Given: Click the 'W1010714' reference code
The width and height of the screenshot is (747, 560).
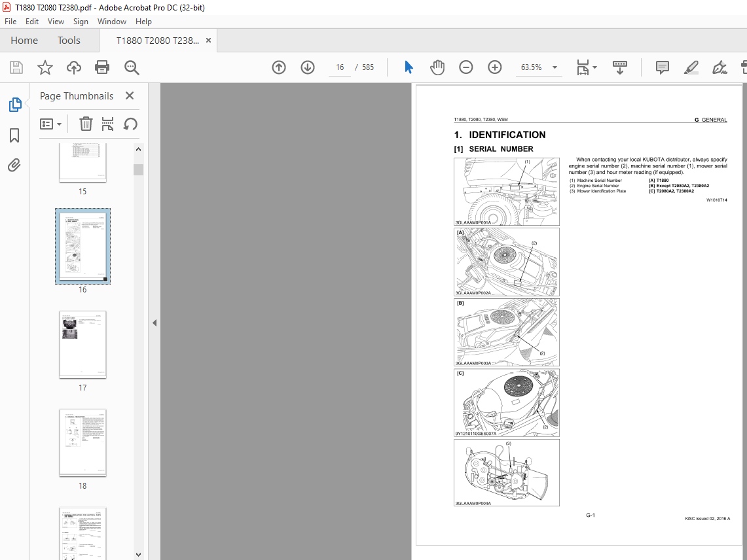Looking at the screenshot, I should pyautogui.click(x=716, y=200).
